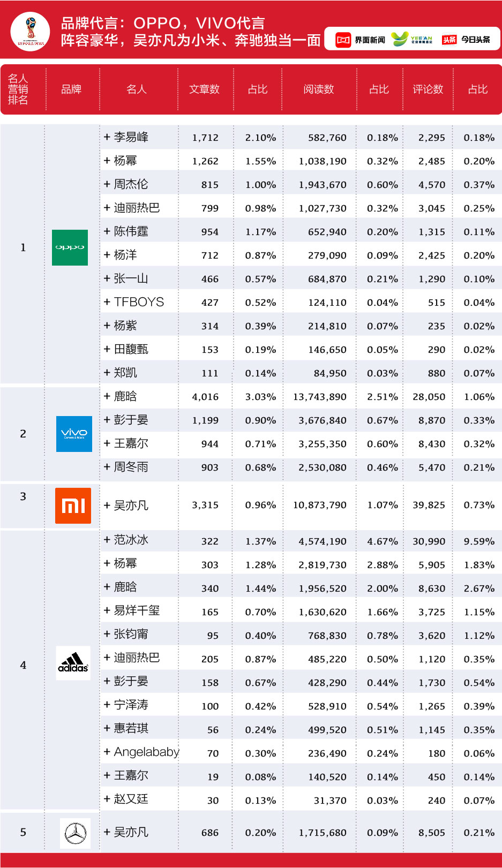Open the Mercedes-Benz star logo

tap(75, 833)
